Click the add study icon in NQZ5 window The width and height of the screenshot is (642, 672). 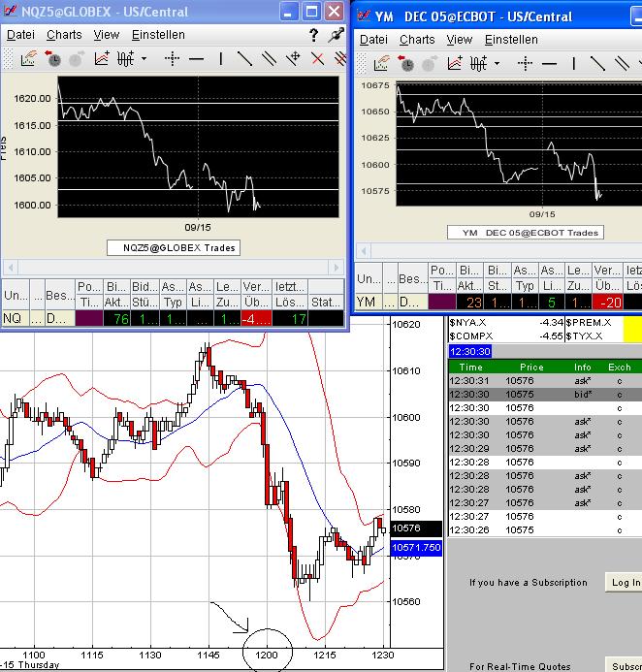pos(126,59)
